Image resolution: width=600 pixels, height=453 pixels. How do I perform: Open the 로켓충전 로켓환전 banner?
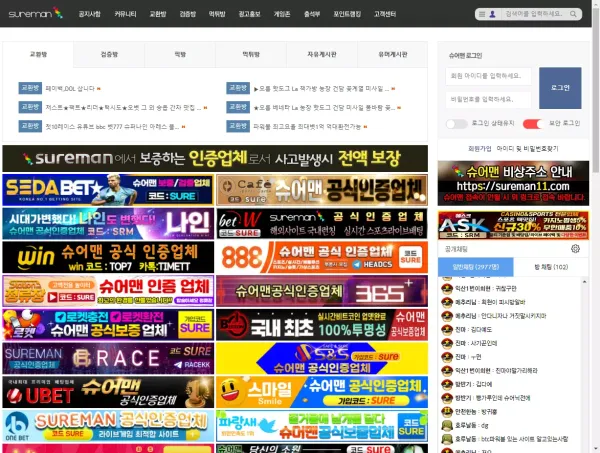[x=108, y=325]
